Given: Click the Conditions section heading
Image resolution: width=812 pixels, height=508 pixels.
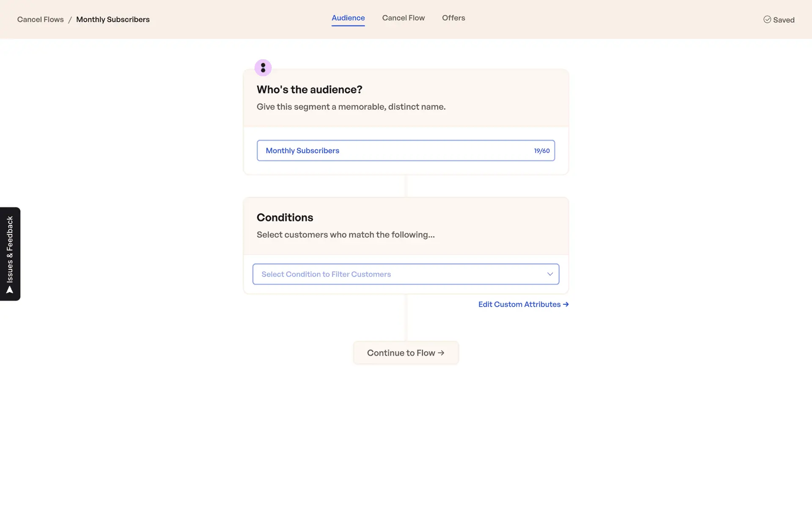Looking at the screenshot, I should point(285,218).
